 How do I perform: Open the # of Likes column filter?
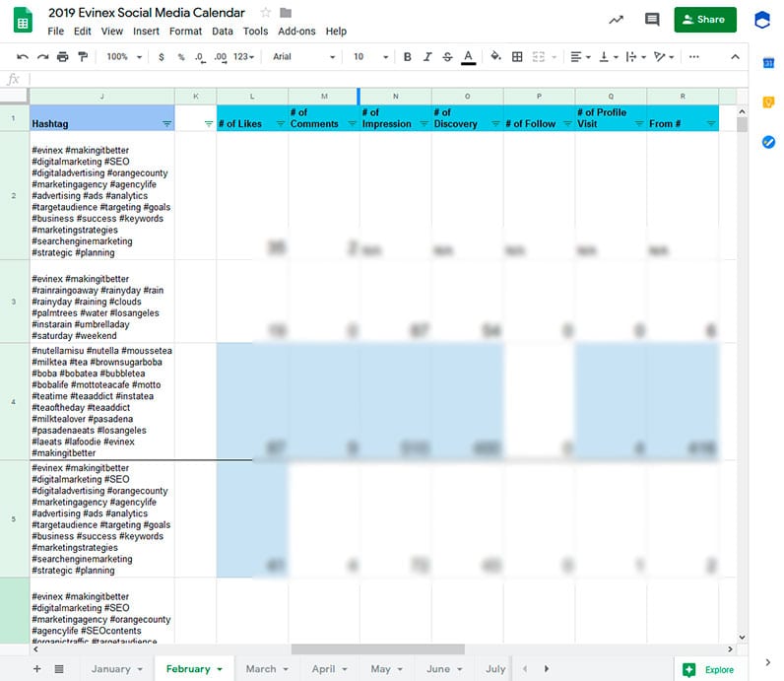click(281, 123)
